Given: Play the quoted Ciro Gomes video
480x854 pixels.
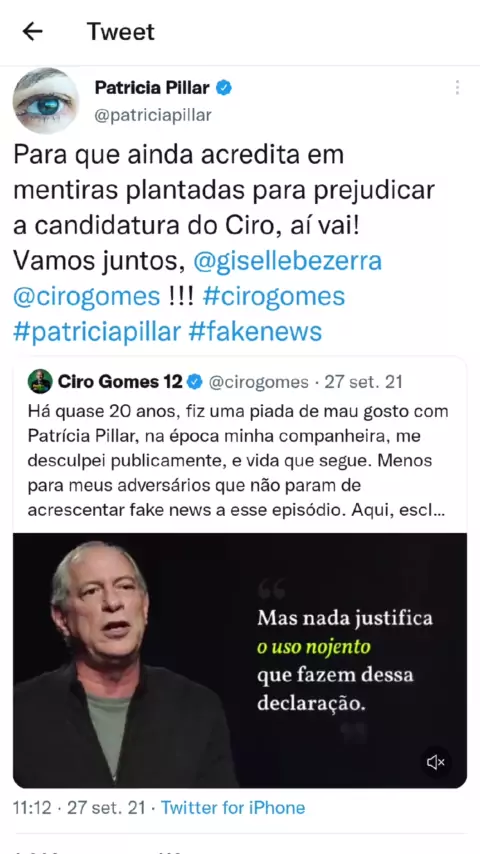Looking at the screenshot, I should 240,660.
